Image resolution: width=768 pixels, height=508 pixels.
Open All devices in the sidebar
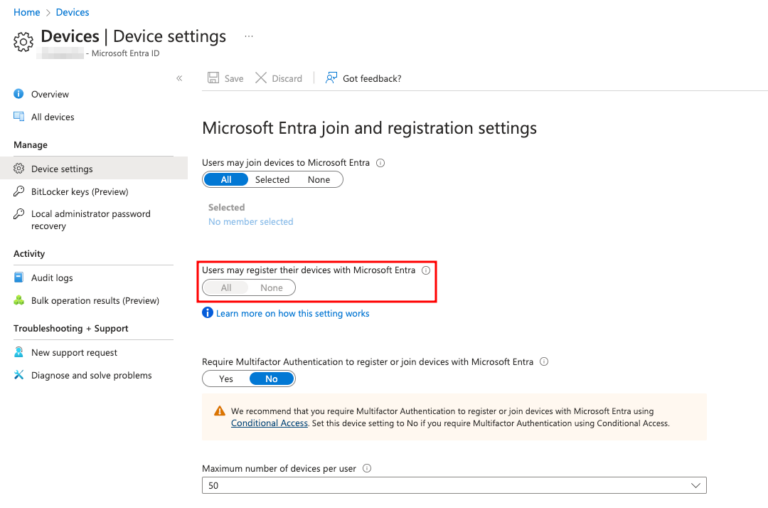52,117
